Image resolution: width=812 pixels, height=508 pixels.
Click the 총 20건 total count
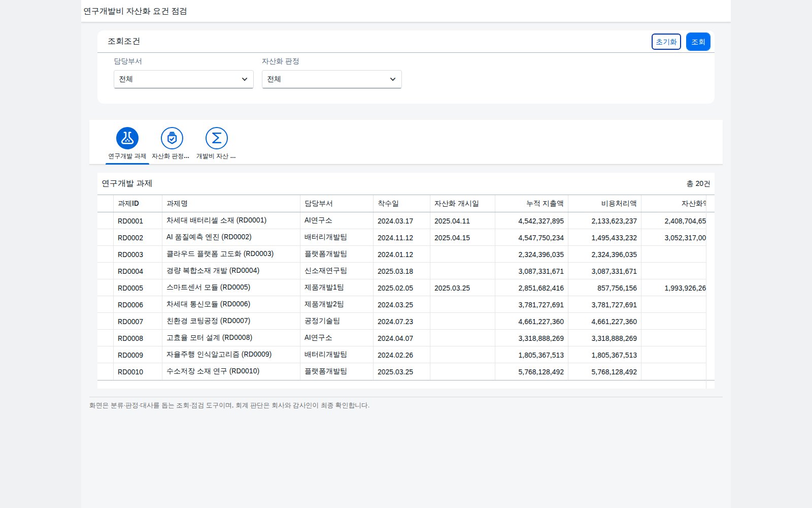[698, 183]
